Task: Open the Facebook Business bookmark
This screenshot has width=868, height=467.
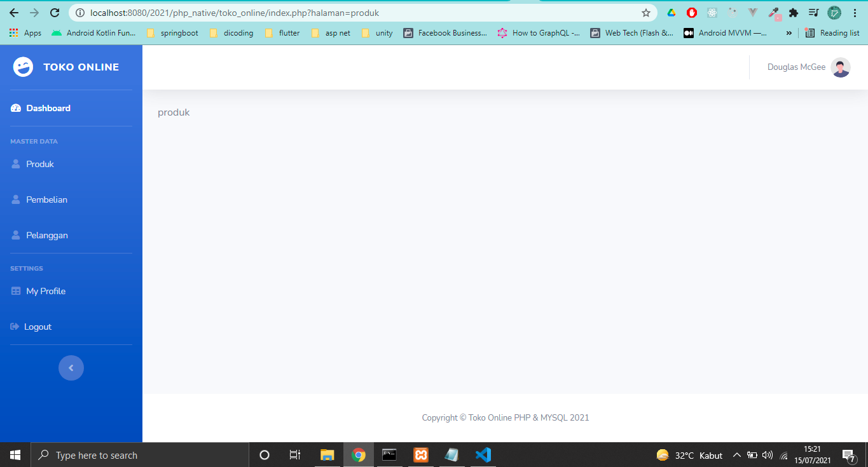Action: click(446, 33)
